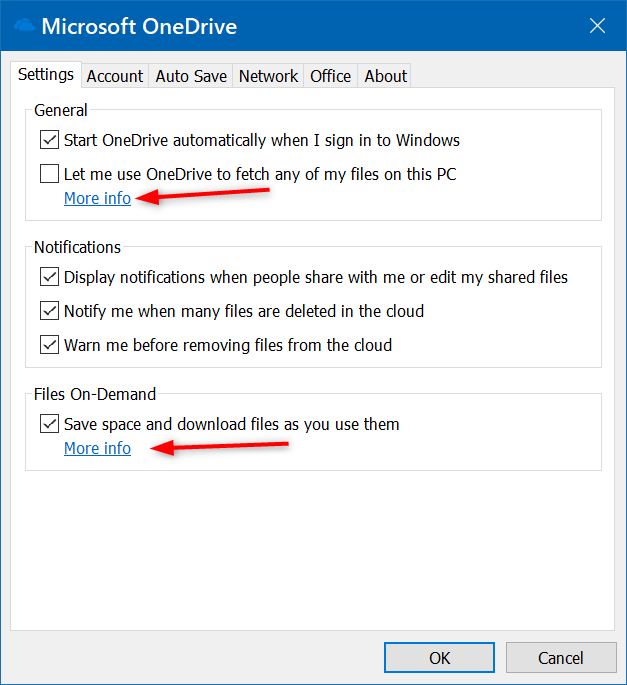Switch to the Account tab
Screen dimensions: 627x685
(x=115, y=76)
